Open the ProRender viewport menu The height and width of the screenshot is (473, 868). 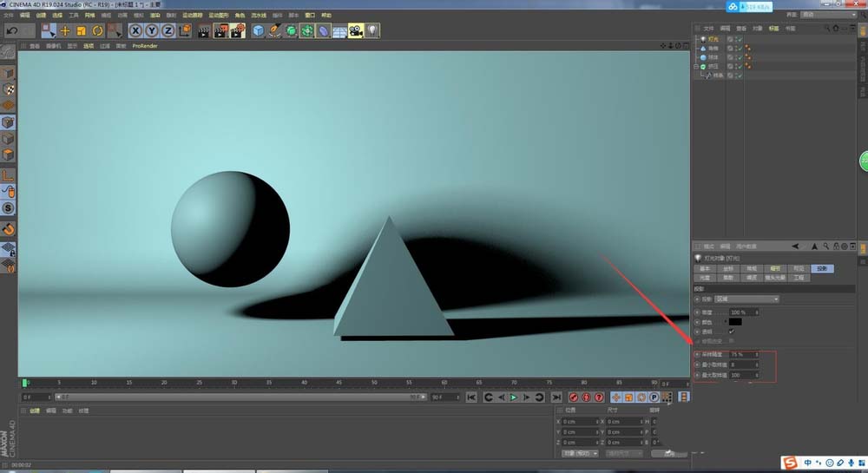145,46
